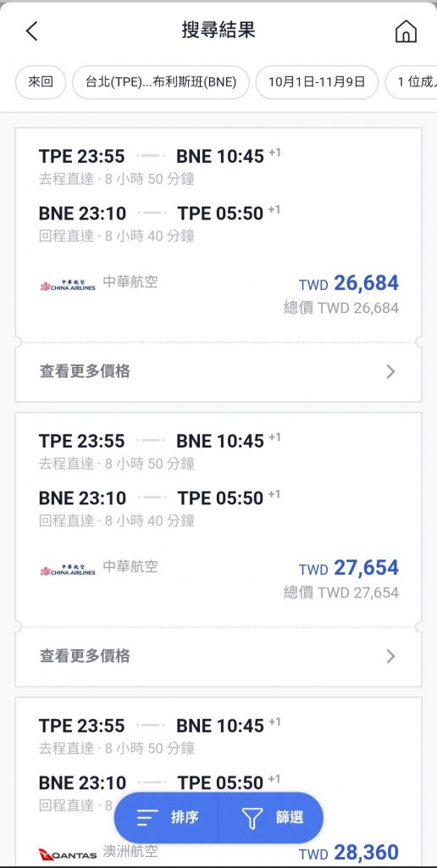Go to home via house icon
The width and height of the screenshot is (437, 868).
(x=406, y=31)
